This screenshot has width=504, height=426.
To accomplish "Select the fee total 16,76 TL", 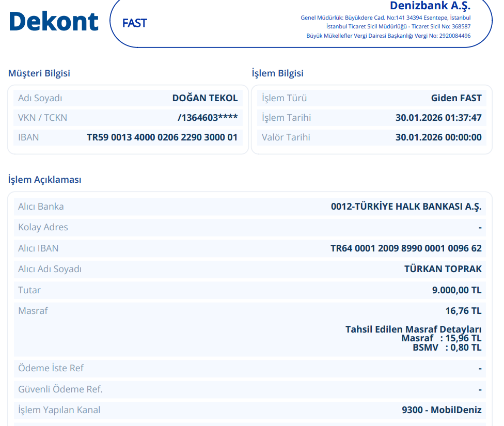I will click(x=464, y=311).
